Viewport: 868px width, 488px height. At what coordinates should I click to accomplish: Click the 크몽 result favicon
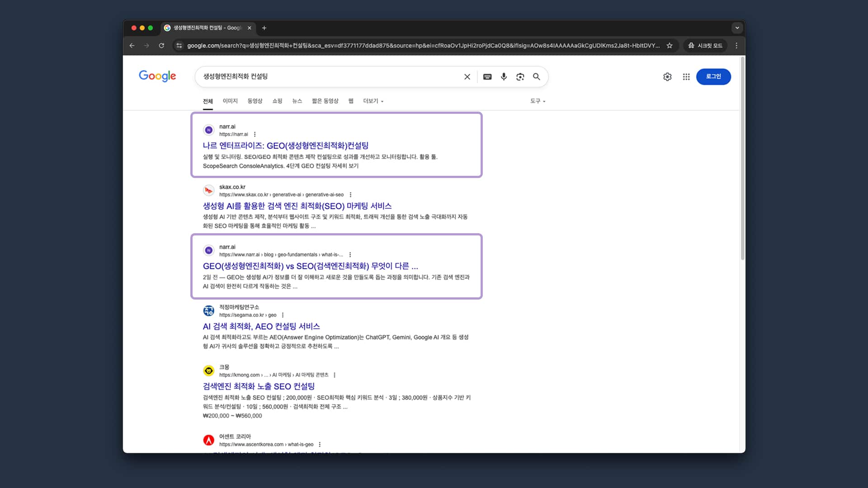click(208, 371)
